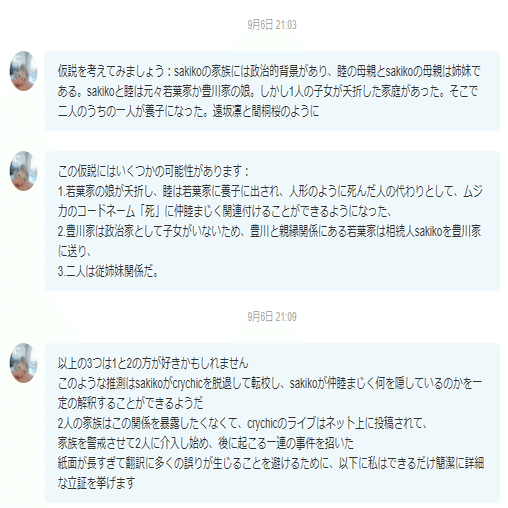Image resolution: width=508 pixels, height=508 pixels.
Task: Click the 9月6日 21:03 timestamp
Action: click(x=272, y=25)
